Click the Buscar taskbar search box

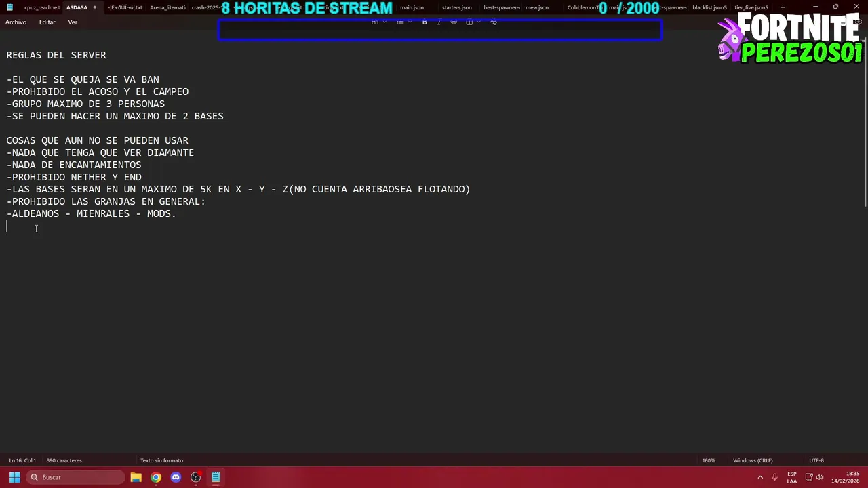click(x=76, y=477)
